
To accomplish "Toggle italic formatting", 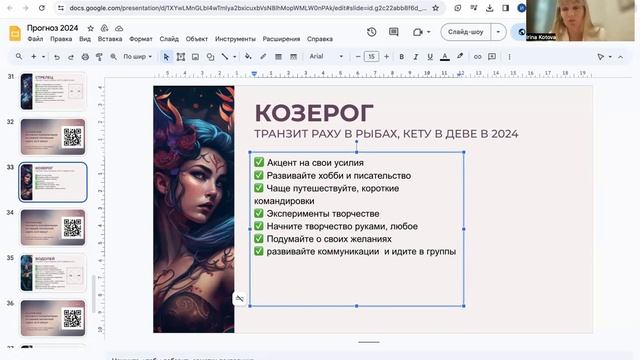I will click(x=416, y=57).
